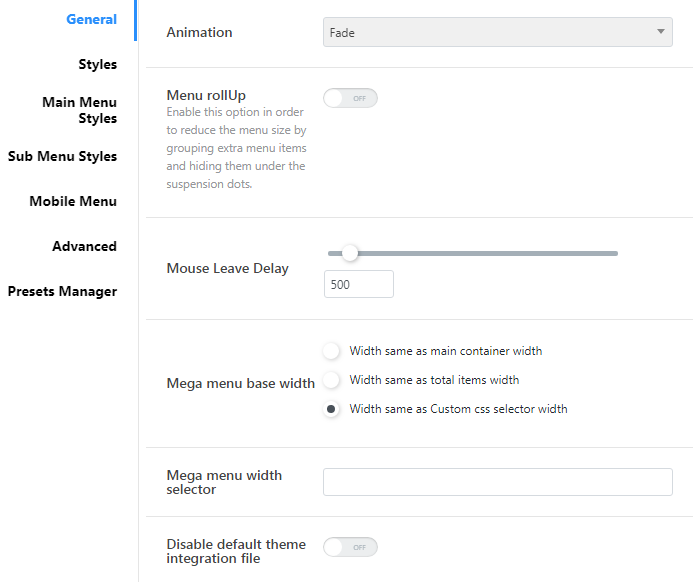The height and width of the screenshot is (582, 699).
Task: Enable the Menu rollUp toggle
Action: (x=350, y=98)
